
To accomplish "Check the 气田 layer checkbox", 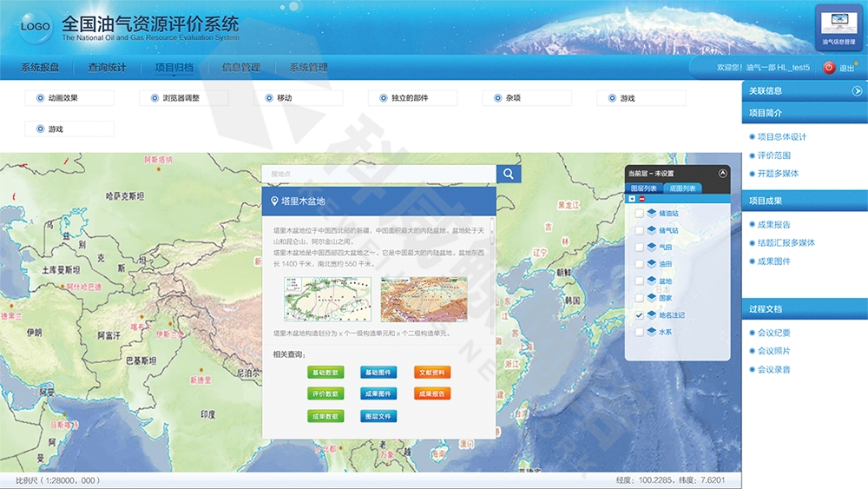I will (639, 247).
